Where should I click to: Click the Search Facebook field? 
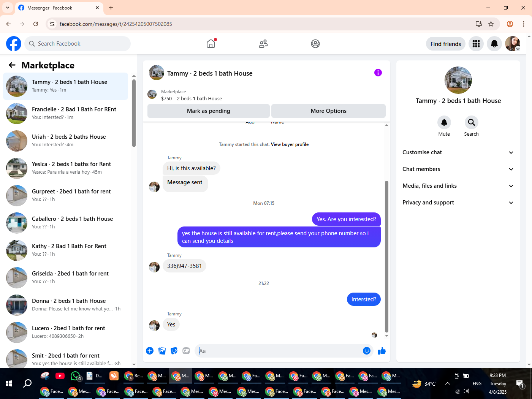point(78,44)
